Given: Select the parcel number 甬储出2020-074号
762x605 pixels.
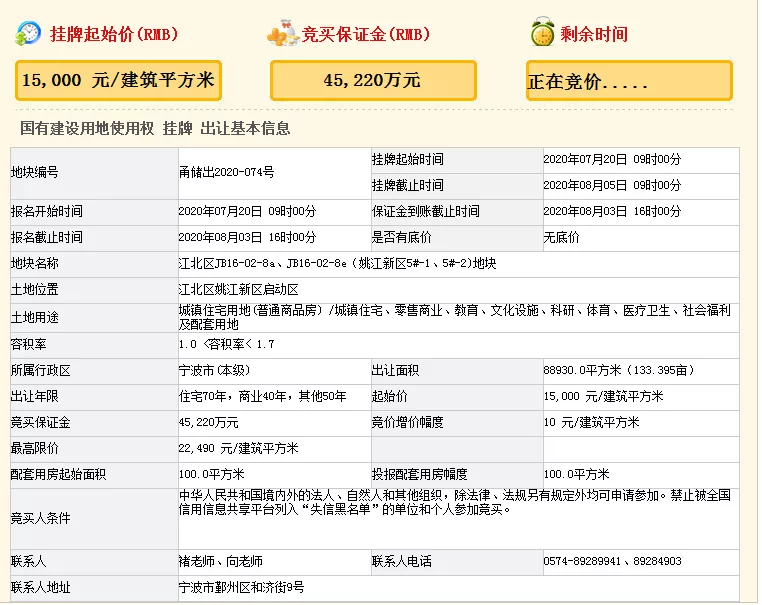Looking at the screenshot, I should [226, 173].
